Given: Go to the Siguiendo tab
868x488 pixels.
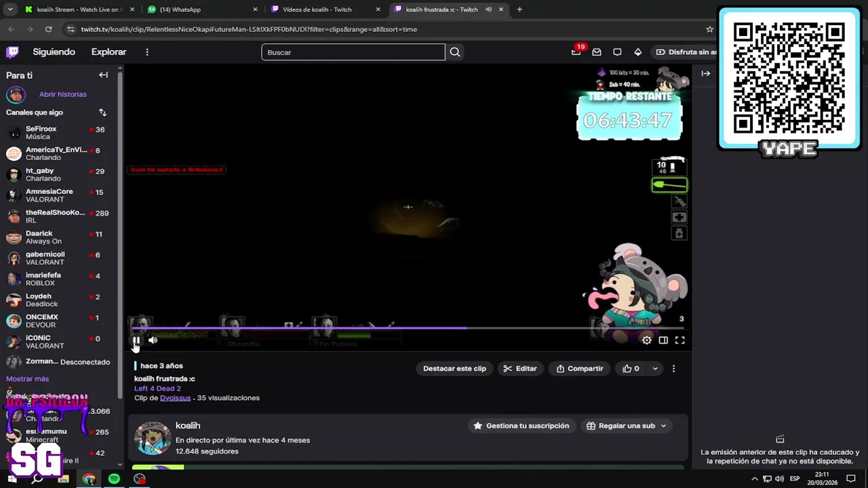Looking at the screenshot, I should tap(54, 52).
